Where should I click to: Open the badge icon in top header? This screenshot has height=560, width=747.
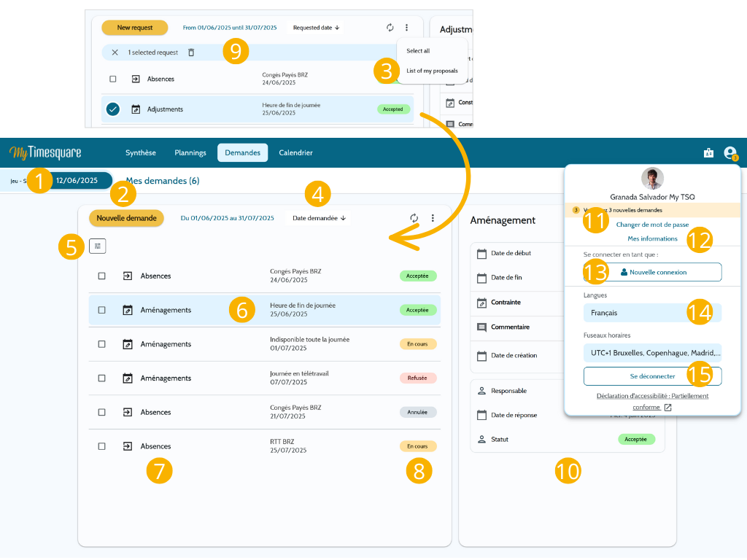coord(708,153)
